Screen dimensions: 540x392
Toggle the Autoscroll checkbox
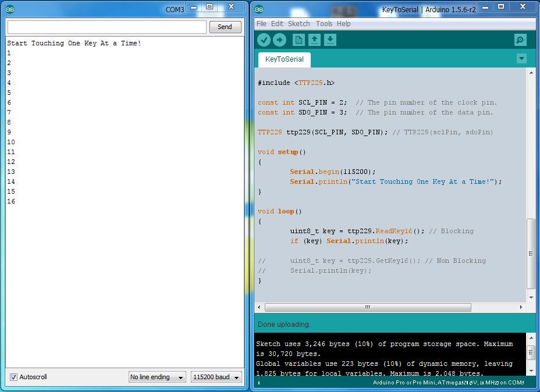point(13,377)
